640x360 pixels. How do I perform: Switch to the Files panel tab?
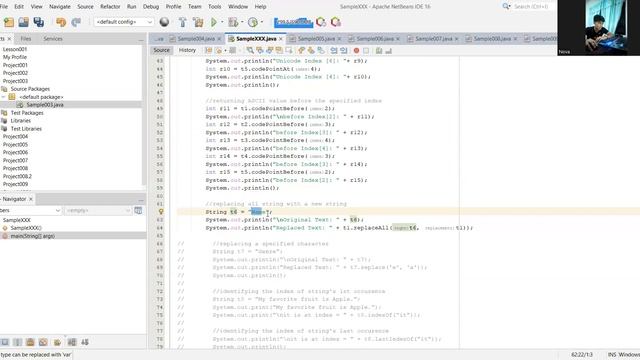tap(26, 38)
